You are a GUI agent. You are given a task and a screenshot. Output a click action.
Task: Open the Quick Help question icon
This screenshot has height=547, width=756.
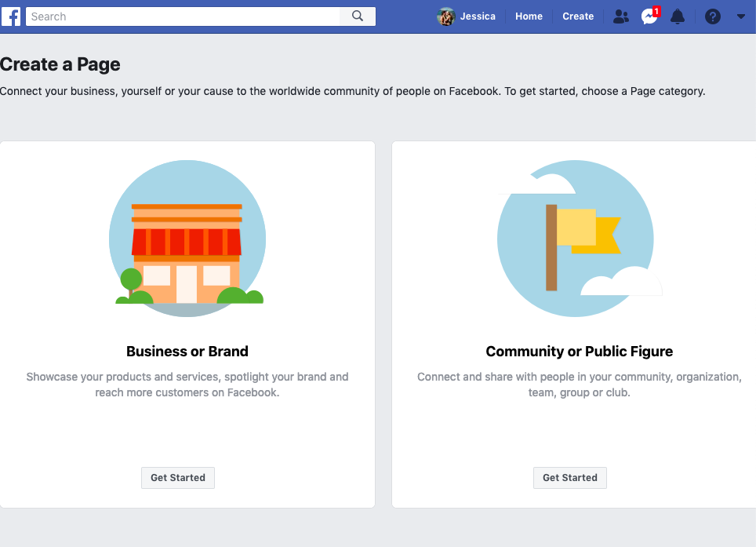[713, 17]
